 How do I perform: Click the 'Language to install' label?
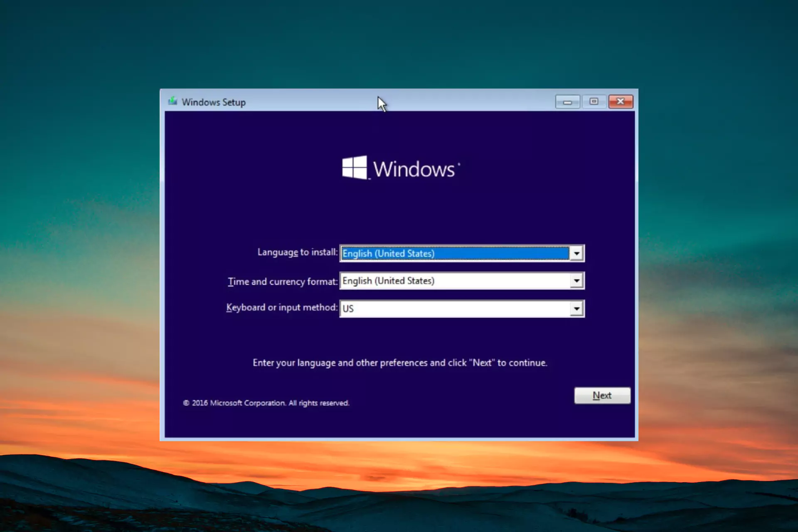[297, 252]
